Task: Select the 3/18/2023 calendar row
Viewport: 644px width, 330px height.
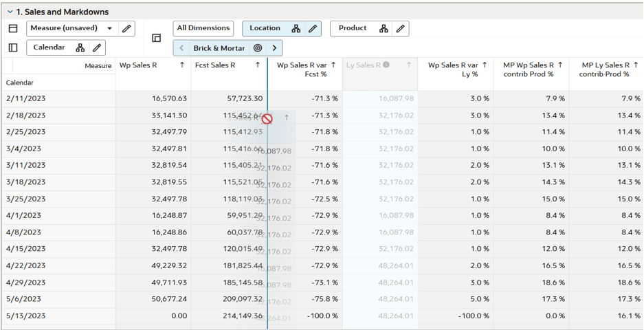Action: [x=58, y=182]
